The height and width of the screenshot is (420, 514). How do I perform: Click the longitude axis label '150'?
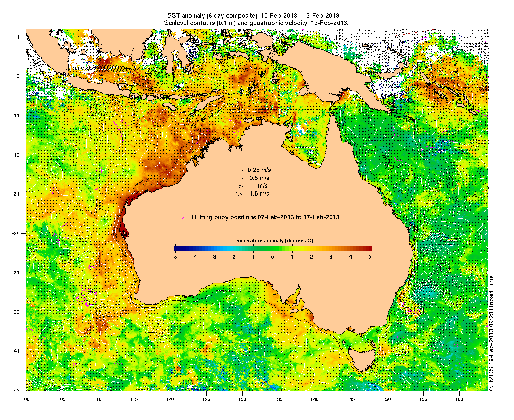[x=387, y=399]
